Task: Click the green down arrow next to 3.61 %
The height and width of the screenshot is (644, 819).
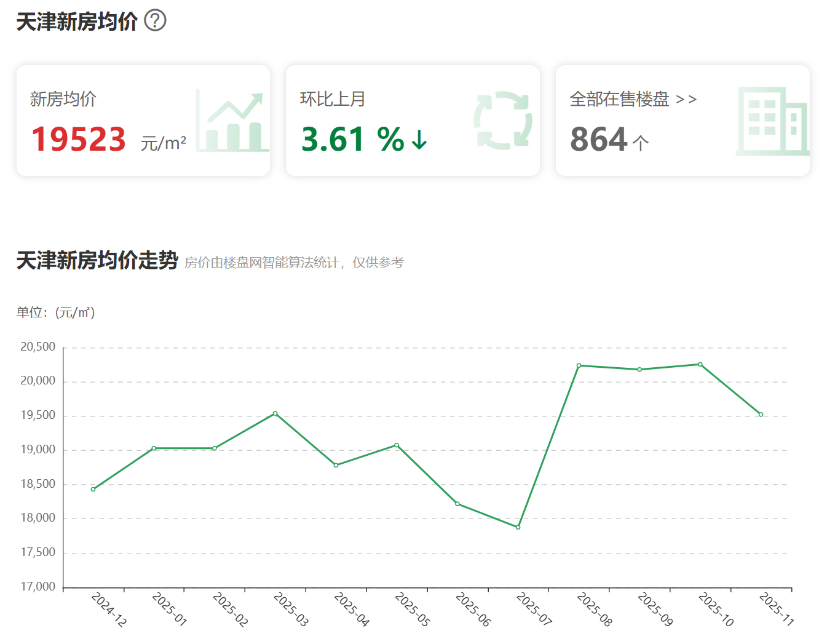Action: 419,140
